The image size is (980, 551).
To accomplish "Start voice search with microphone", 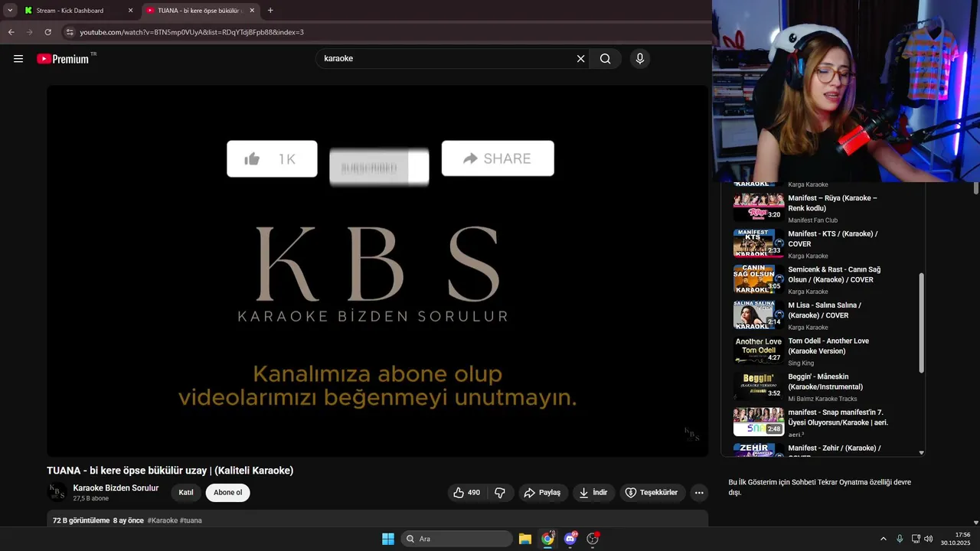I will pos(640,59).
